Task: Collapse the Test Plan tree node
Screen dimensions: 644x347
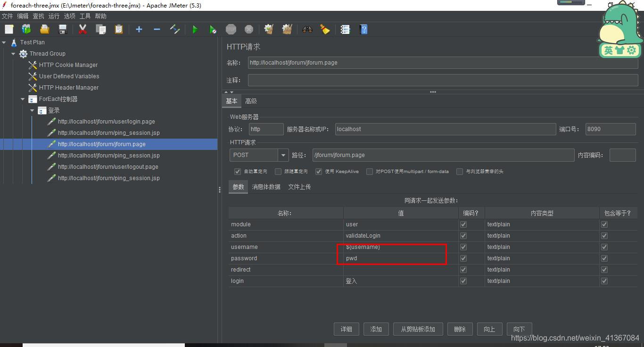Action: 4,42
